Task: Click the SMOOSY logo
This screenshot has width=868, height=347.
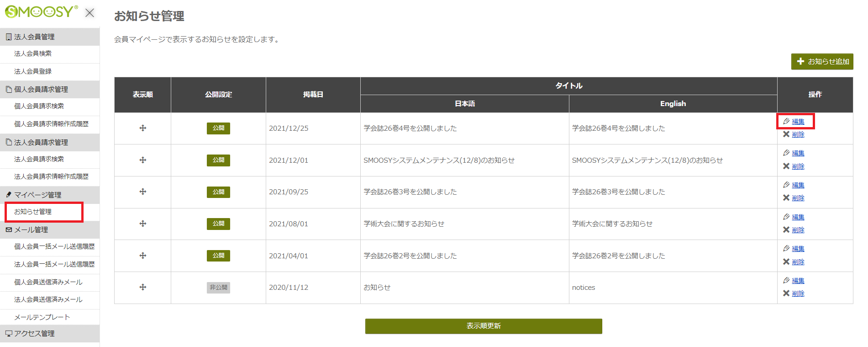Action: pos(41,12)
